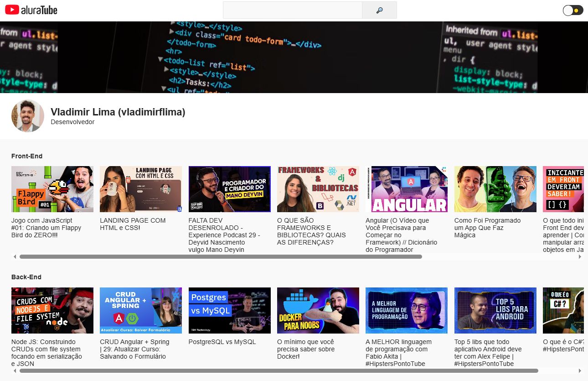
Task: Open Vladimir Lima's profile avatar
Action: tap(28, 116)
